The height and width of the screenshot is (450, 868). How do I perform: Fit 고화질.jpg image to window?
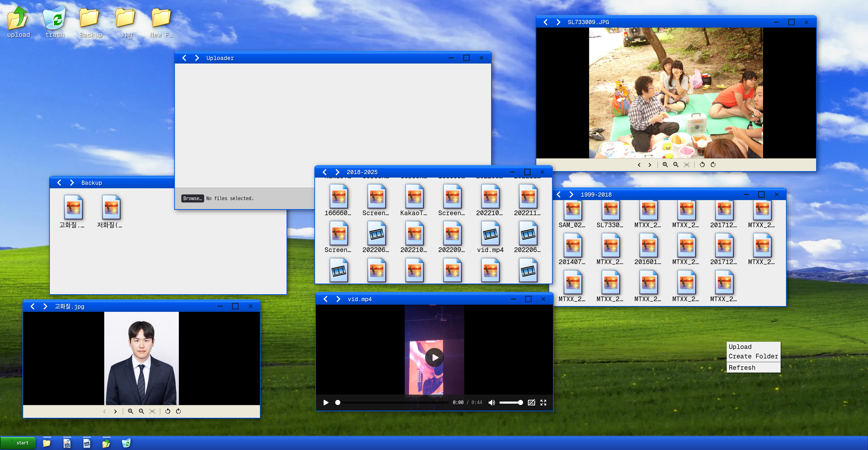click(152, 411)
